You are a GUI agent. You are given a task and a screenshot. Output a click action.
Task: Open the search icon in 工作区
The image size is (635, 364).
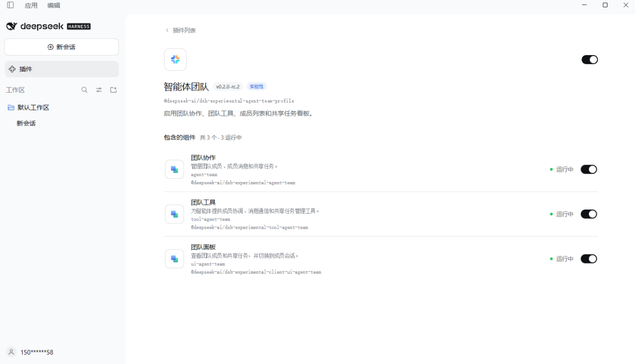click(84, 90)
